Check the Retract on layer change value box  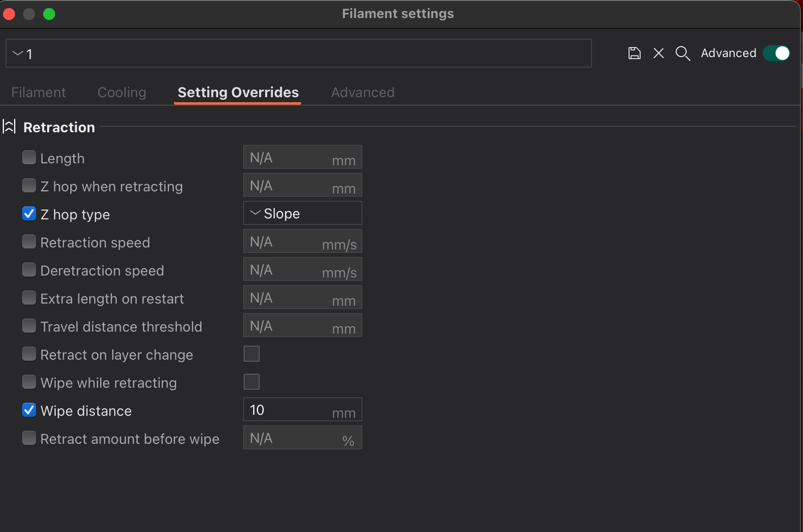pyautogui.click(x=252, y=353)
